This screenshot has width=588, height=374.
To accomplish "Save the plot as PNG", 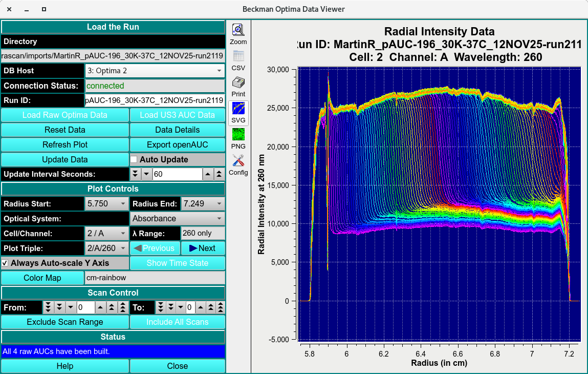I will pos(238,135).
